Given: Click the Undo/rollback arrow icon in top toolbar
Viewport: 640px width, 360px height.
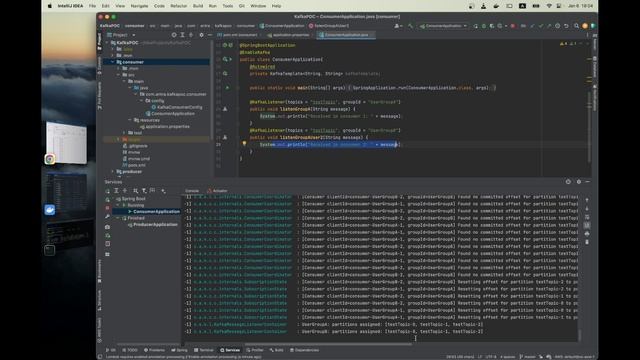Looking at the screenshot, I should pyautogui.click(x=567, y=26).
